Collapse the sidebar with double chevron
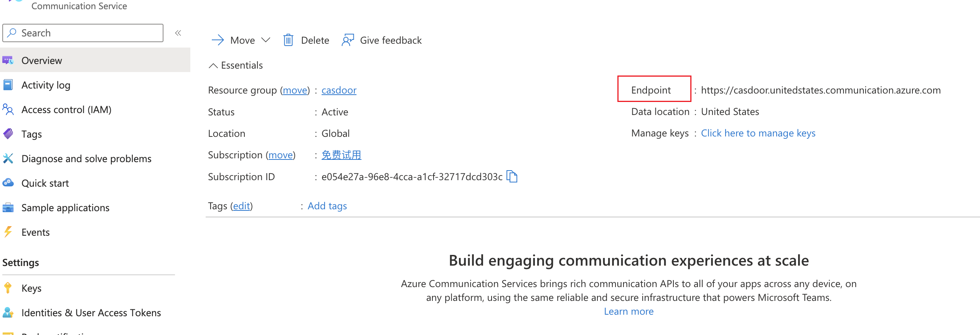The image size is (980, 335). pos(178,33)
